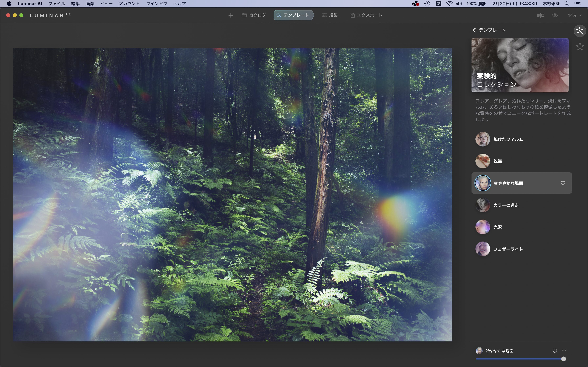Click the template amount slider handle
Image resolution: width=588 pixels, height=367 pixels.
[x=563, y=359]
